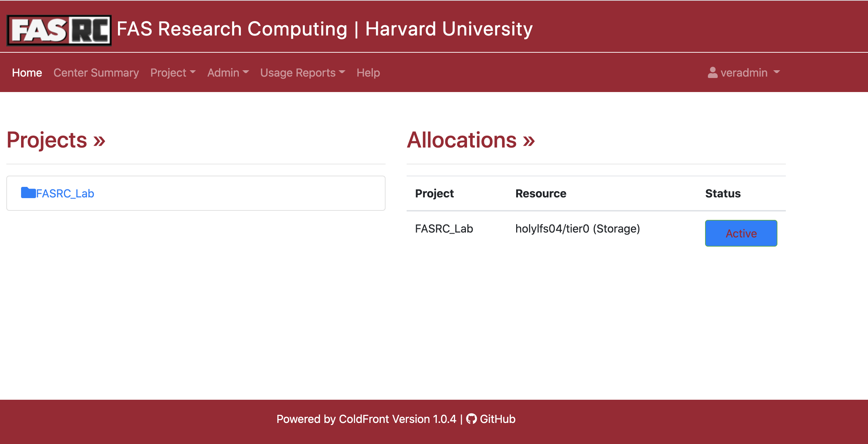
Task: Follow the GitHub link in footer
Action: click(x=498, y=419)
